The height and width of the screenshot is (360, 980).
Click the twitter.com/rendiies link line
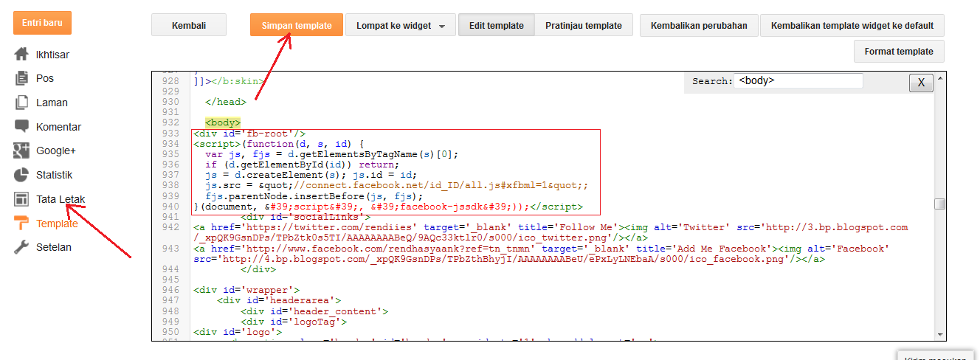pyautogui.click(x=551, y=232)
